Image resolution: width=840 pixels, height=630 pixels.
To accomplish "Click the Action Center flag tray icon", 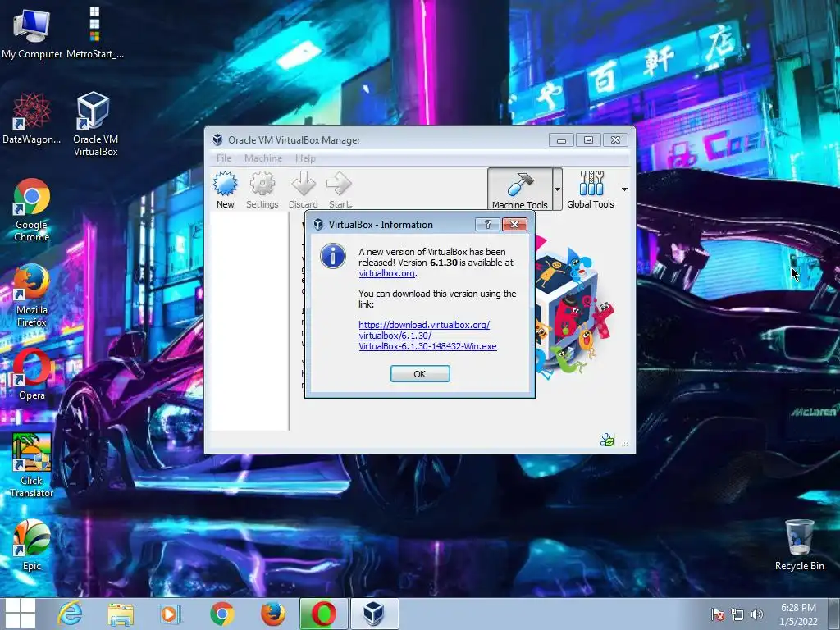I will pyautogui.click(x=717, y=614).
